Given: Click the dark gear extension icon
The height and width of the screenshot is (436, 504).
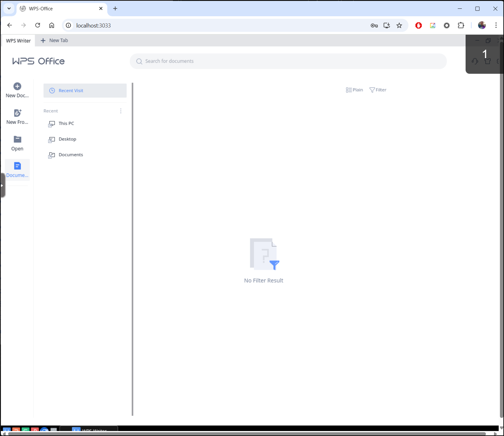Looking at the screenshot, I should [447, 25].
